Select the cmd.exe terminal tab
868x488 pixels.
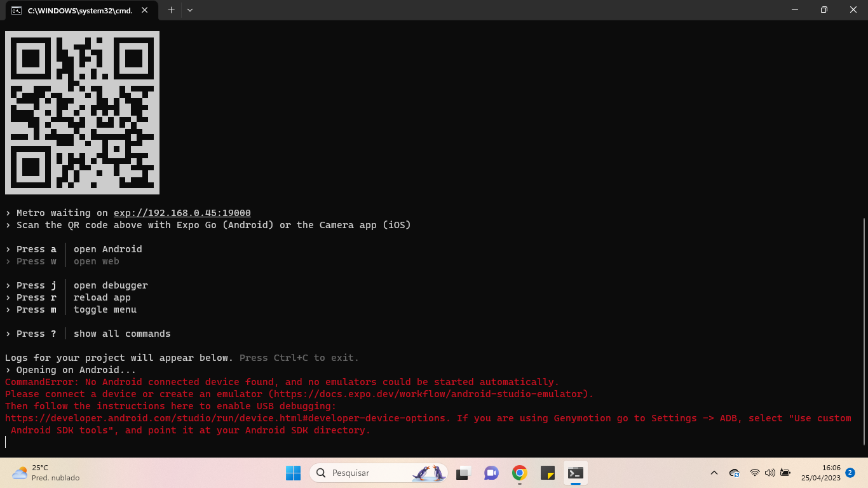[x=81, y=10]
